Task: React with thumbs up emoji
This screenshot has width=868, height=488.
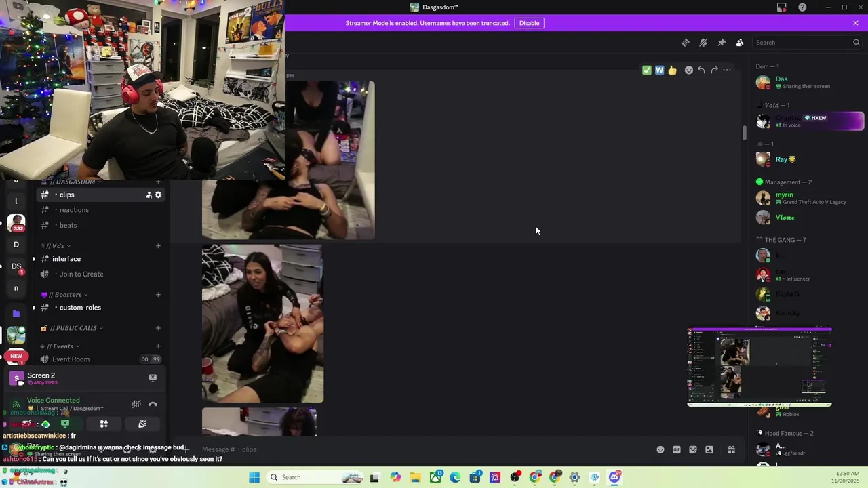Action: click(672, 70)
